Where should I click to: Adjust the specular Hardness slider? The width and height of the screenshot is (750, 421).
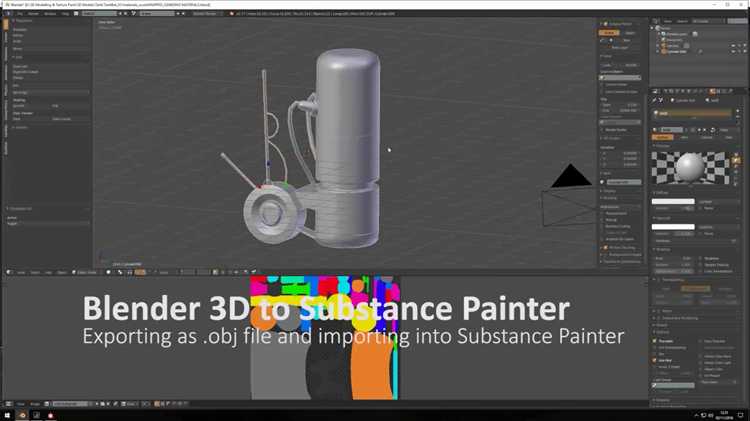pos(694,241)
